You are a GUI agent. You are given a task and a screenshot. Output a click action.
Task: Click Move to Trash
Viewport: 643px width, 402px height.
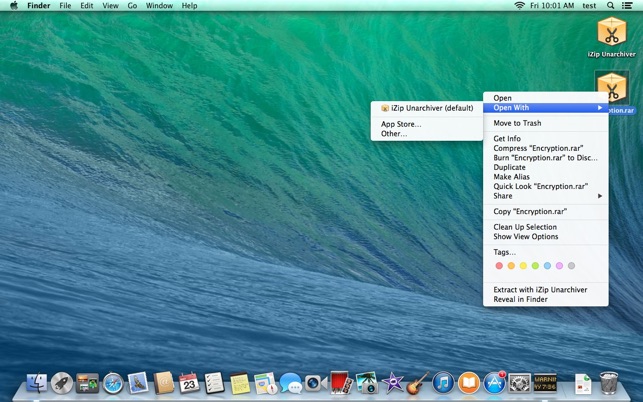coord(517,123)
